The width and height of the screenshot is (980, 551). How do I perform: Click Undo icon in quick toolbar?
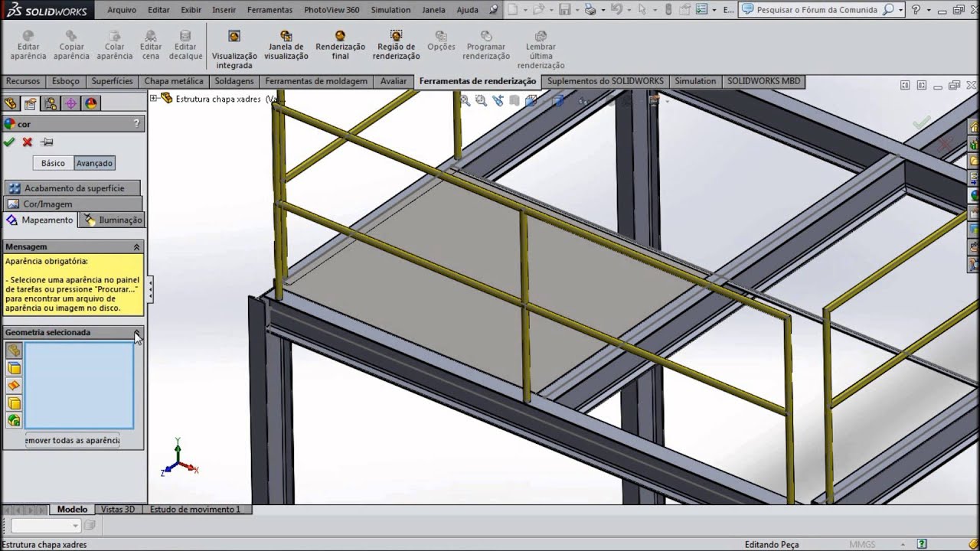616,9
